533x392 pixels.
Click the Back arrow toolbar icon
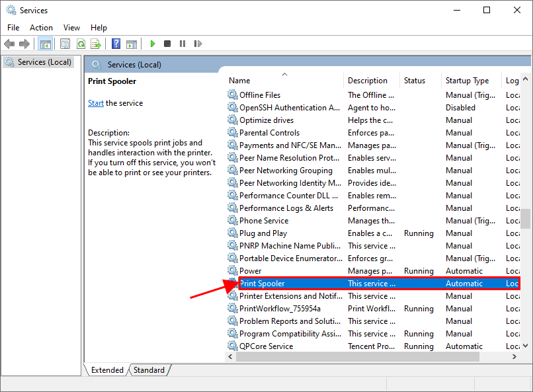[9, 44]
